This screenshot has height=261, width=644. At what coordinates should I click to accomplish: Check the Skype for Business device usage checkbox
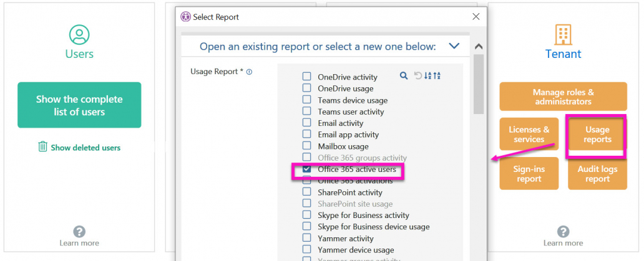click(306, 226)
